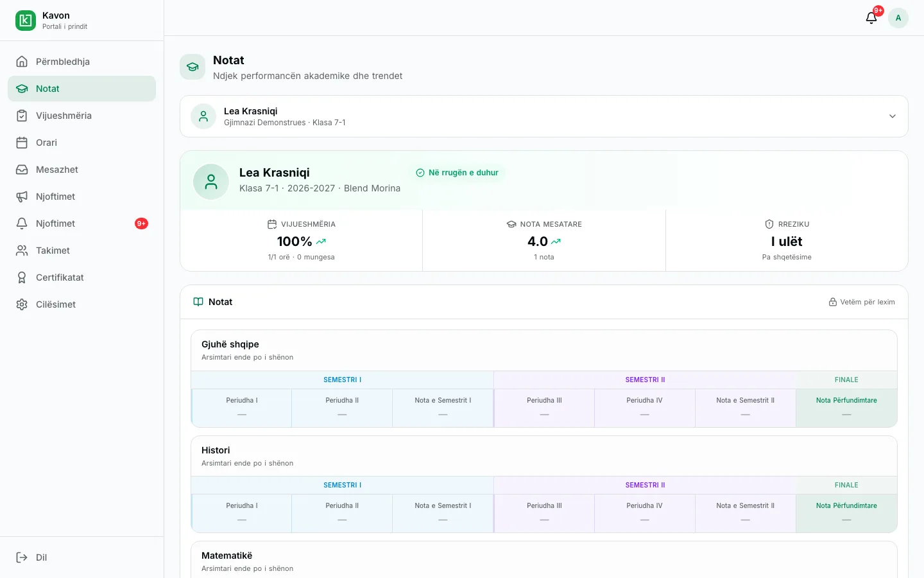Click the graduation cap icon beside NOTA MESATARE
This screenshot has height=578, width=924.
pyautogui.click(x=511, y=224)
